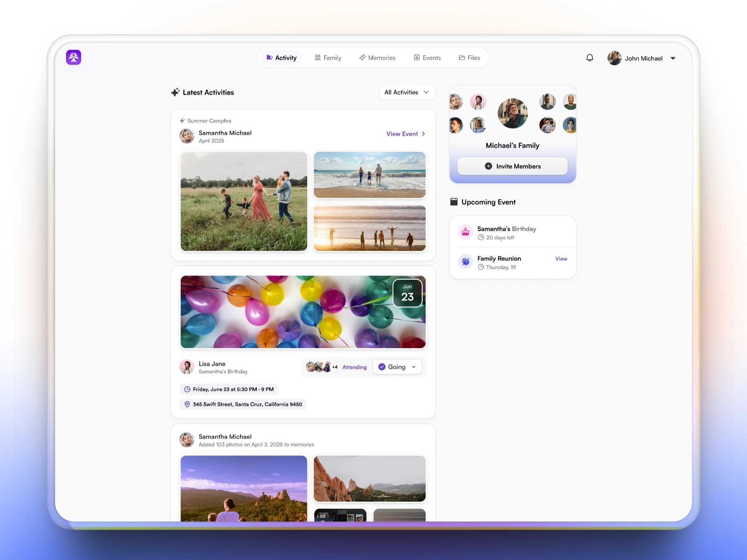Click the Attending link
The height and width of the screenshot is (560, 747).
(354, 367)
